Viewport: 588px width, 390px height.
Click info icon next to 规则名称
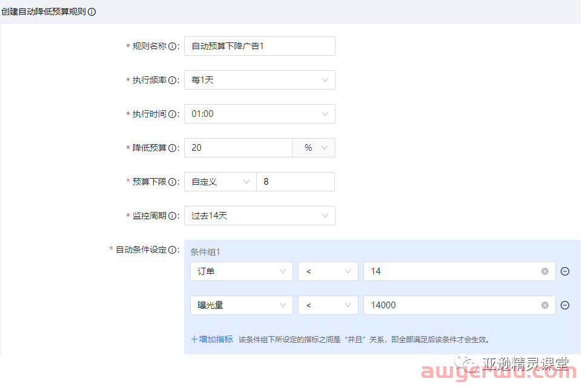click(172, 47)
